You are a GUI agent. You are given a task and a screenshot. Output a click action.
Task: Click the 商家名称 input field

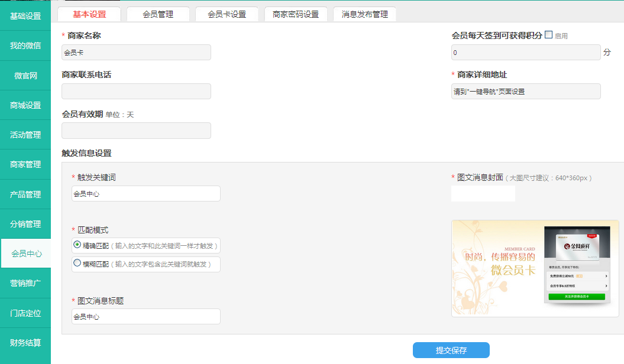136,53
